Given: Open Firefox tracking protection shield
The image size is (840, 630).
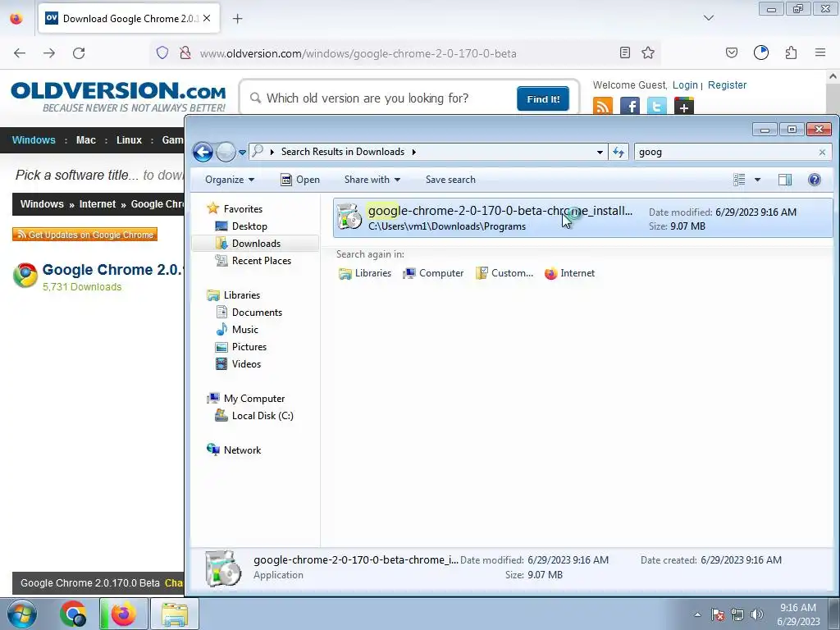Looking at the screenshot, I should pyautogui.click(x=162, y=52).
